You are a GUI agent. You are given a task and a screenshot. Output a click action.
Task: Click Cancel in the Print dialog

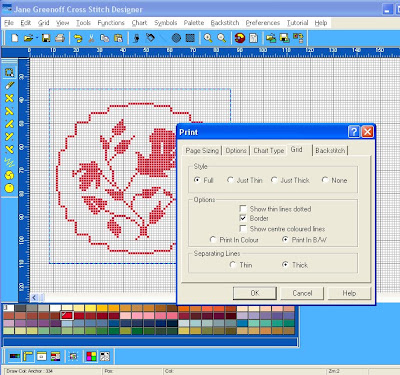coord(302,293)
